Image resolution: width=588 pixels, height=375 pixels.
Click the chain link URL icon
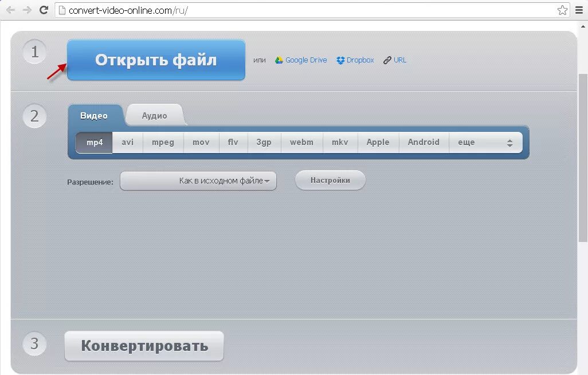[x=387, y=60]
